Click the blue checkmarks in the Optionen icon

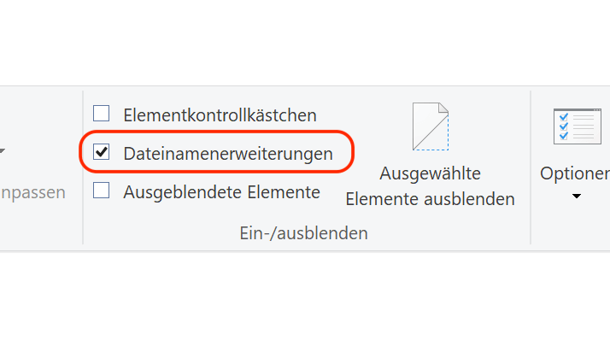tap(563, 126)
